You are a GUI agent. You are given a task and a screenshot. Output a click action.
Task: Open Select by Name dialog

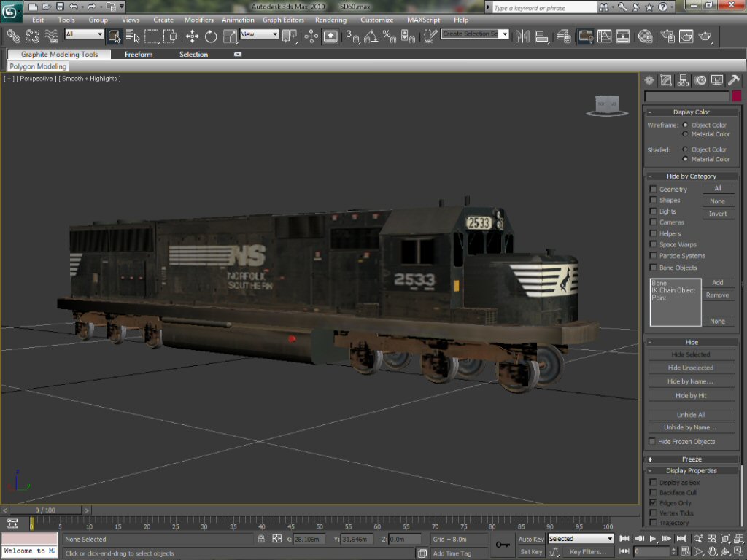coord(133,36)
